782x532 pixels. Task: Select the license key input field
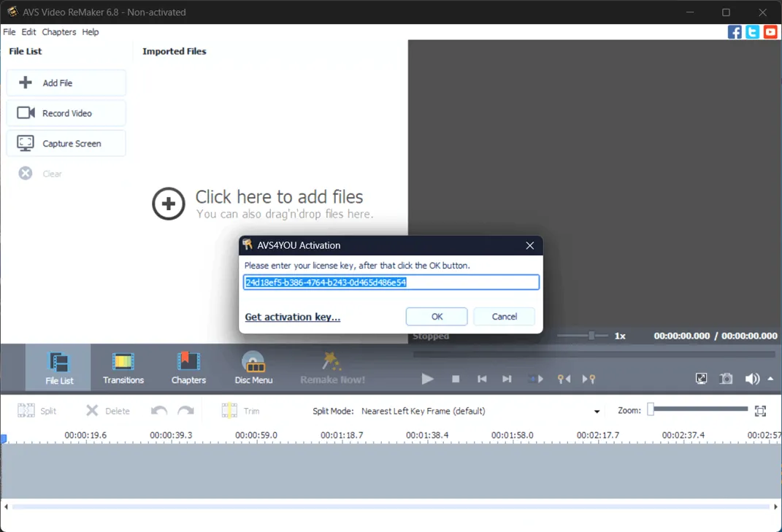coord(391,282)
